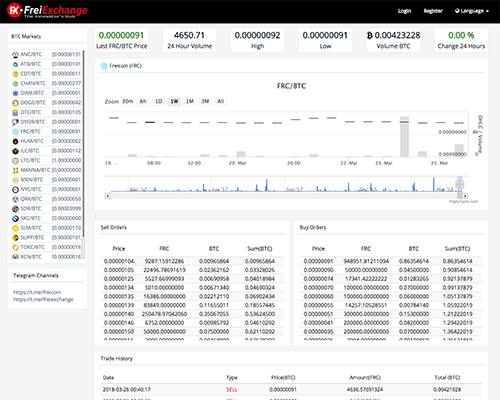The image size is (500, 400).
Task: Click the chart navigator right handle
Action: pyautogui.click(x=462, y=184)
